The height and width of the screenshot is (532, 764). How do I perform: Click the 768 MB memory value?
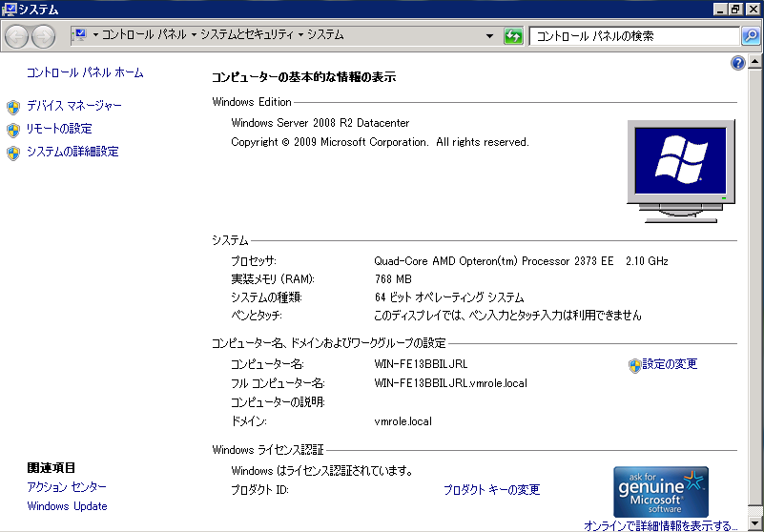tap(393, 279)
